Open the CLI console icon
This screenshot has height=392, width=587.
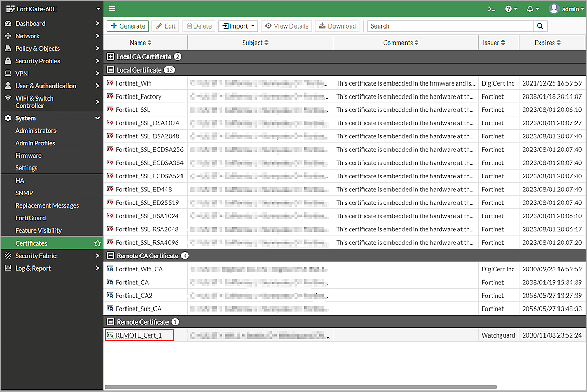click(492, 9)
